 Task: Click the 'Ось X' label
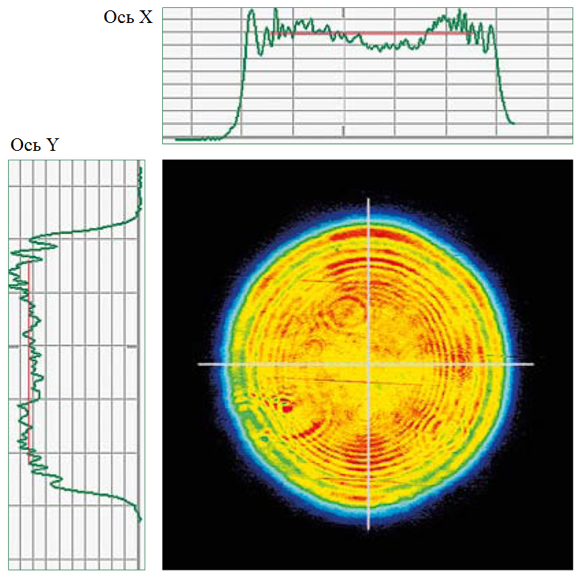128,17
